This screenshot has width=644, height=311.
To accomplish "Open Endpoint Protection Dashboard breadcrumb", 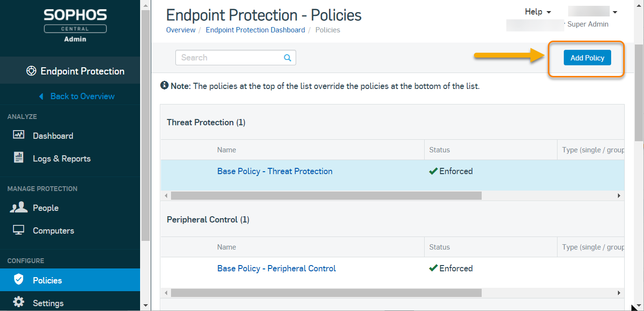I will click(x=255, y=30).
